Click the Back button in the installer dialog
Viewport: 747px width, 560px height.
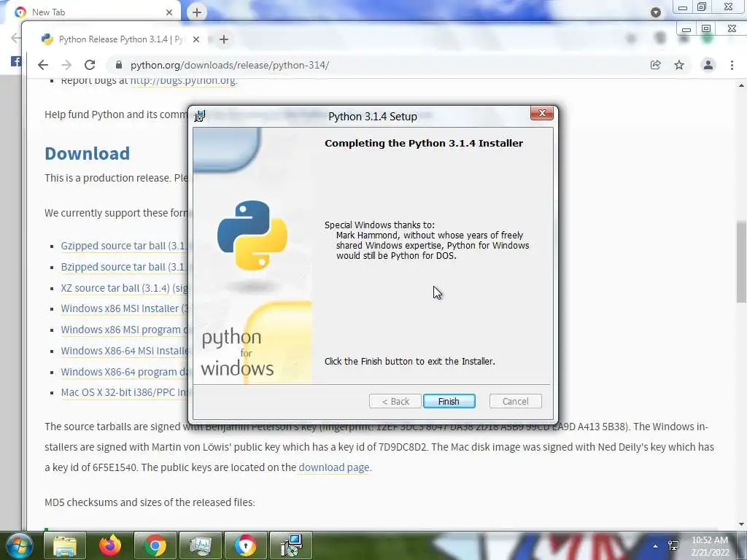(x=395, y=401)
